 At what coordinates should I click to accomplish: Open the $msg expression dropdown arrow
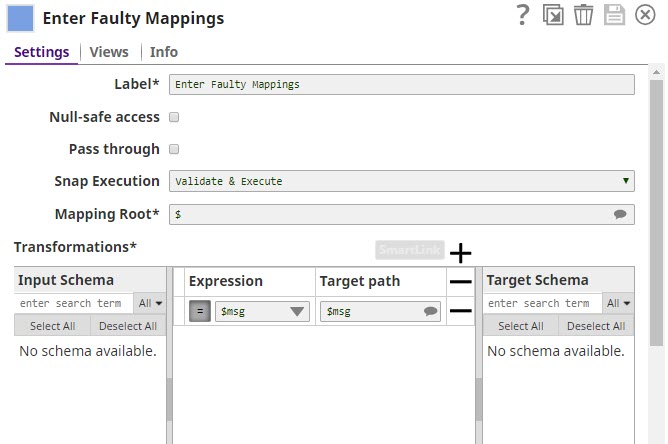(297, 311)
